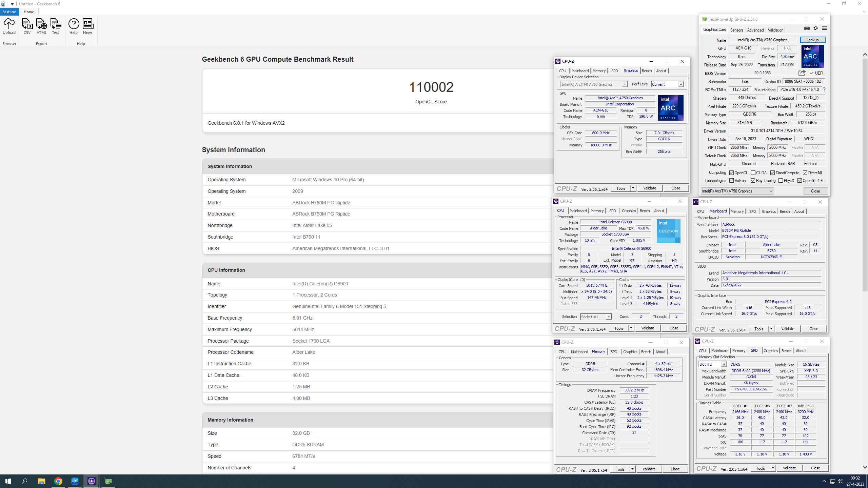Toggle DirectCompute checkbox in GPU-Z
This screenshot has width=868, height=488.
tap(772, 173)
